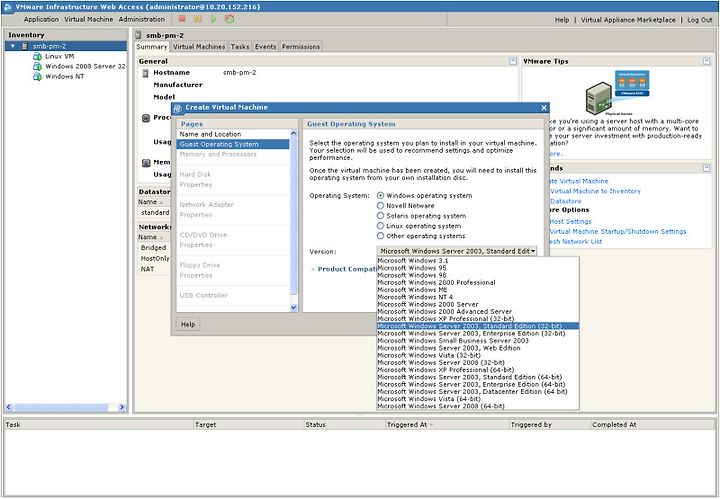This screenshot has width=720, height=499.
Task: Select the NAT network row
Action: (x=154, y=269)
